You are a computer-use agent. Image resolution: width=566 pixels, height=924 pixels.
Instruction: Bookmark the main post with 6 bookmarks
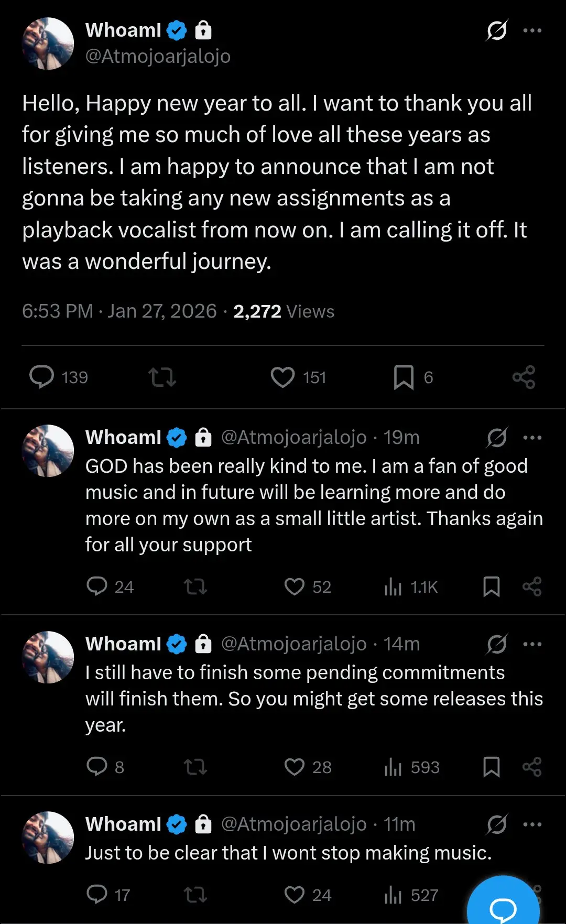click(x=404, y=377)
